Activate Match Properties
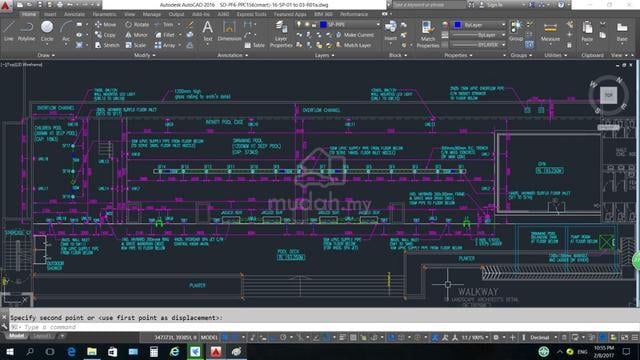This screenshot has height=360, width=640. coord(428,34)
